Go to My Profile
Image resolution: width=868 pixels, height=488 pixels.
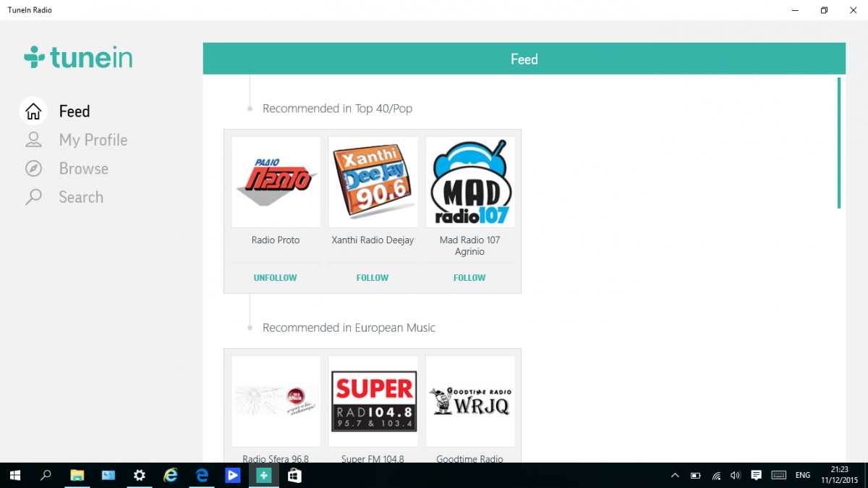click(x=93, y=140)
